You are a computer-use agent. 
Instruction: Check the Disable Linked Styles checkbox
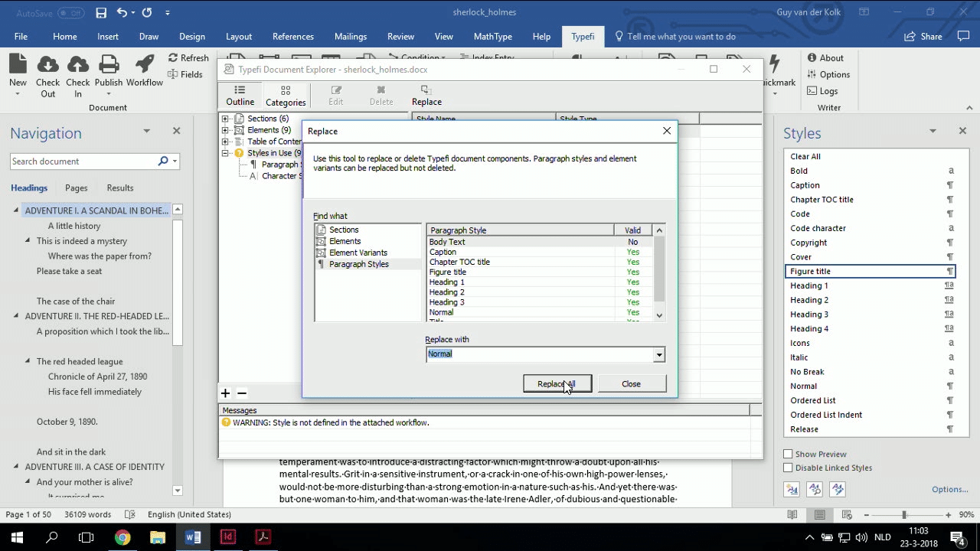[x=788, y=468]
